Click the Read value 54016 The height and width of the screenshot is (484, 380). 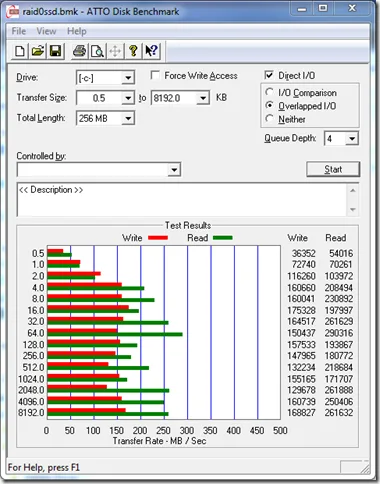[341, 254]
